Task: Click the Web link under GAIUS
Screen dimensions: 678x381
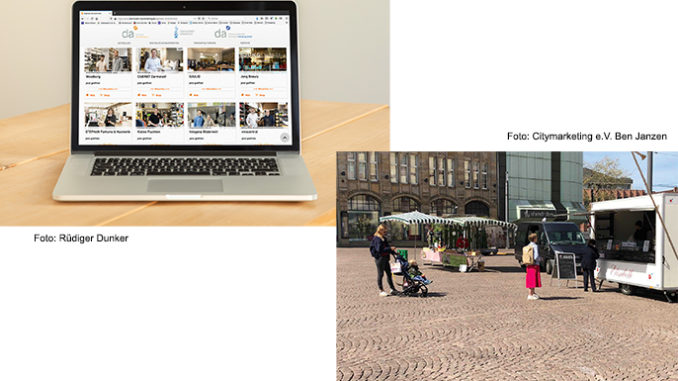Action: coord(194,95)
